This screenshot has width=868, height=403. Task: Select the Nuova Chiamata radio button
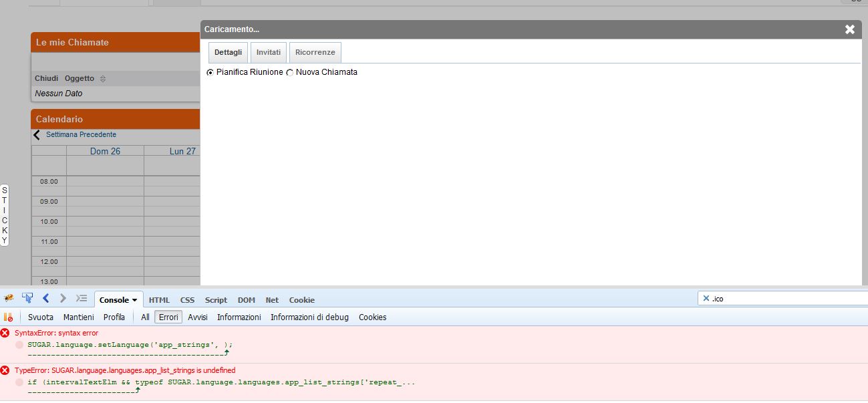(x=289, y=72)
